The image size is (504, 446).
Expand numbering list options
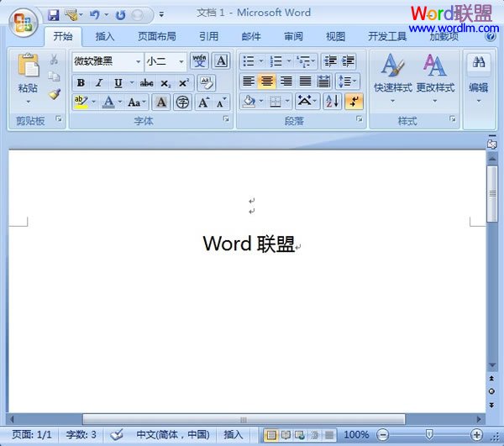tap(289, 60)
